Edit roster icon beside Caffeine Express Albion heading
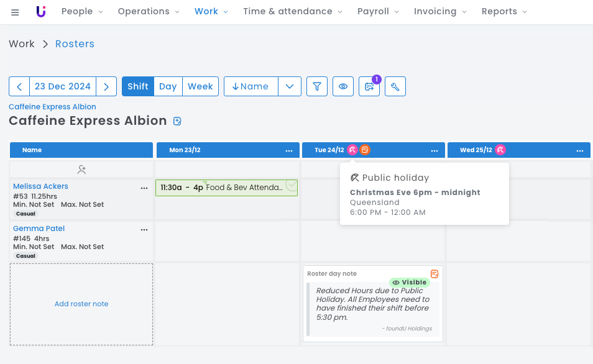 pyautogui.click(x=178, y=121)
